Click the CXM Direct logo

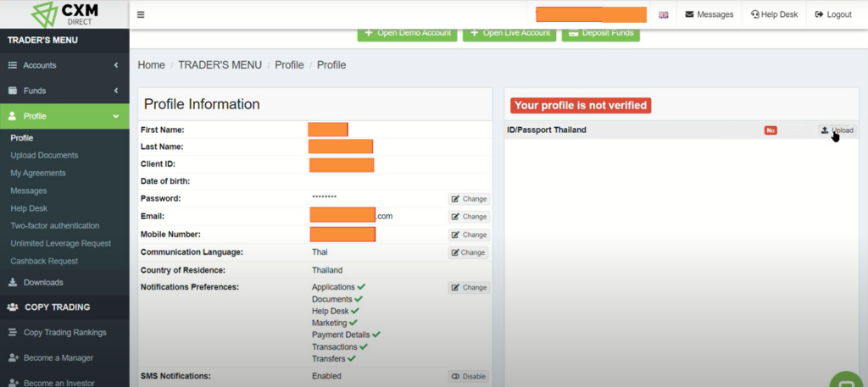tap(64, 14)
